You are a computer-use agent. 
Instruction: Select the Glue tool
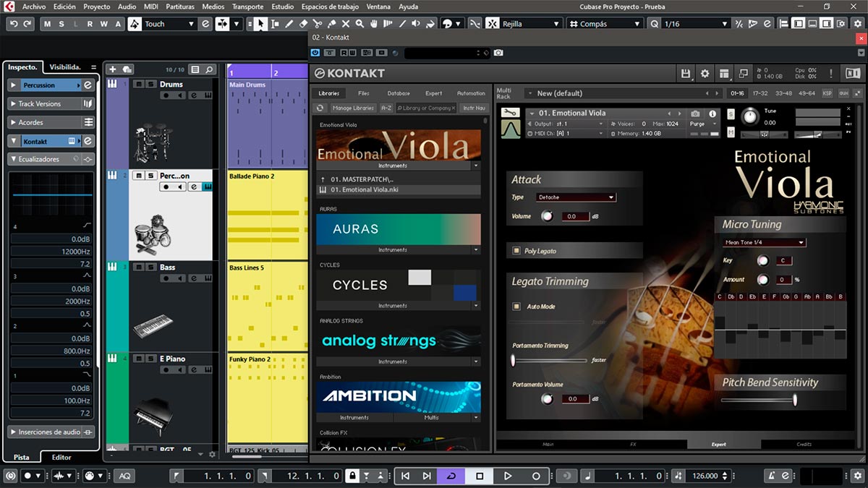click(332, 24)
